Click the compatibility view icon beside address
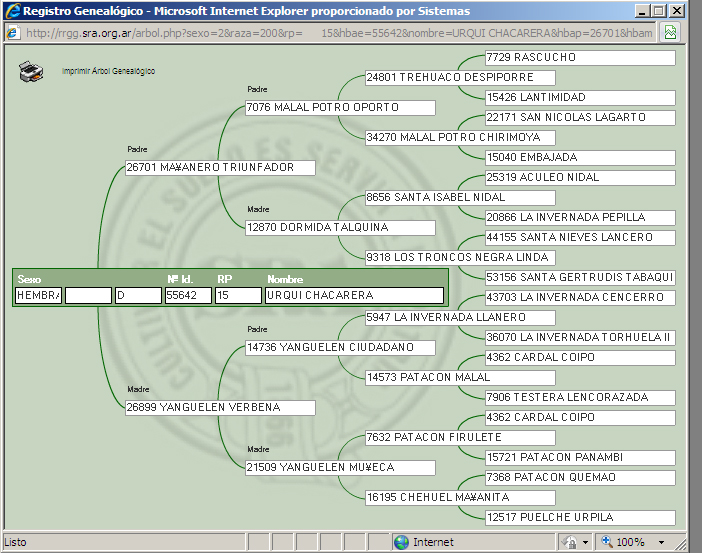 (x=670, y=32)
